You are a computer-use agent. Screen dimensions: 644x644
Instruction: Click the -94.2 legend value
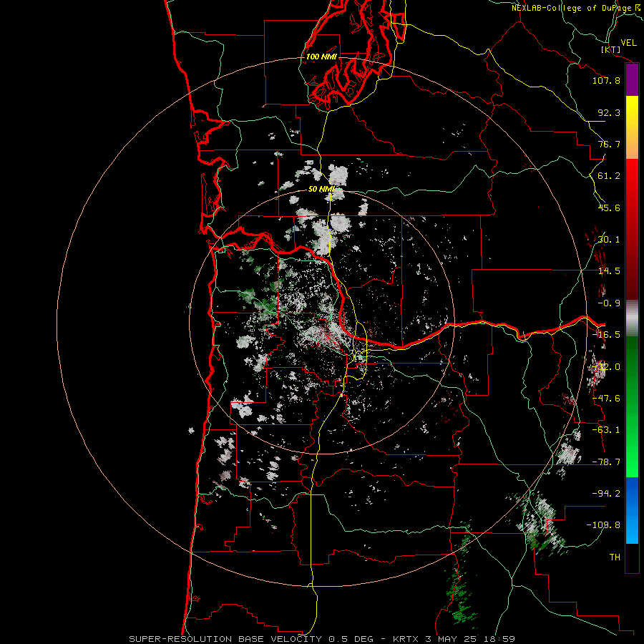tap(606, 494)
